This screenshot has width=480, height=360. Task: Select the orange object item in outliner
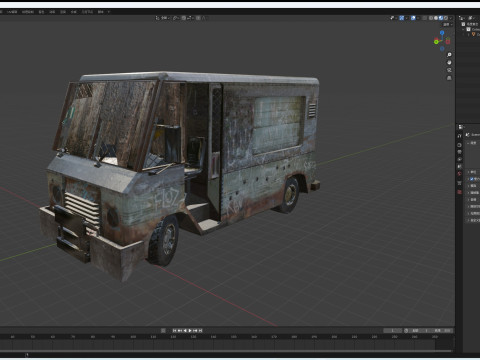(x=473, y=34)
